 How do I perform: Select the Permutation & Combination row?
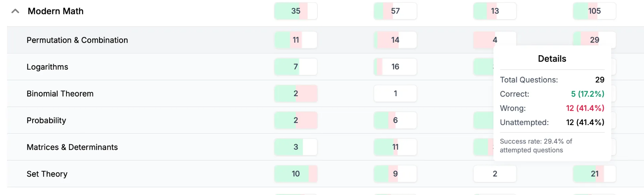tap(325, 40)
